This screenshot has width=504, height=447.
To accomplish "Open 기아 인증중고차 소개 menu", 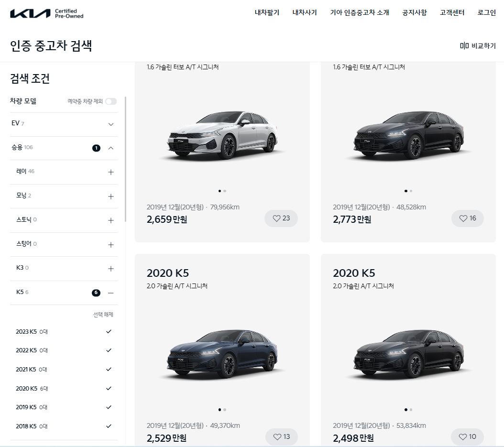I will (x=360, y=12).
